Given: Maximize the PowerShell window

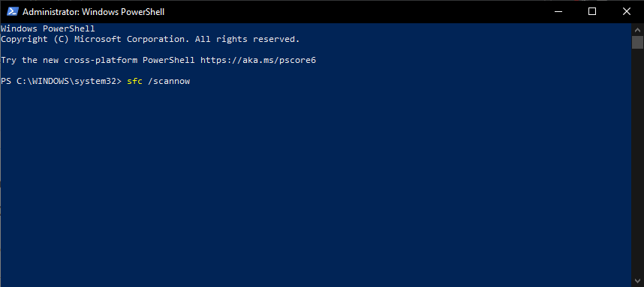Looking at the screenshot, I should (592, 11).
